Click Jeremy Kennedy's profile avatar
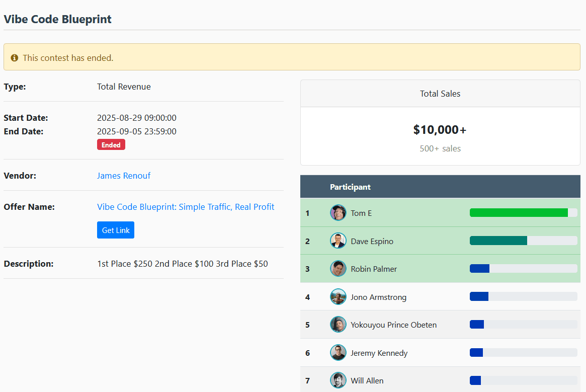Viewport: 586px width, 392px height. [x=338, y=353]
